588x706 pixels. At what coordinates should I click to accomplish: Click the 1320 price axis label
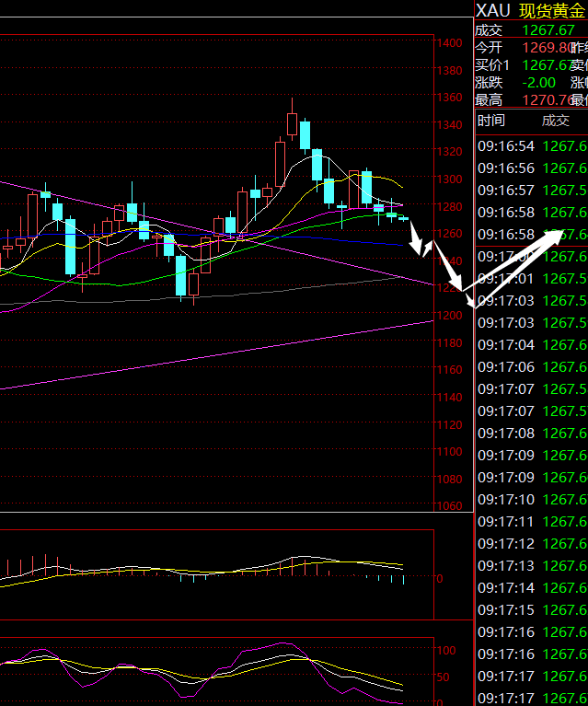[x=449, y=152]
